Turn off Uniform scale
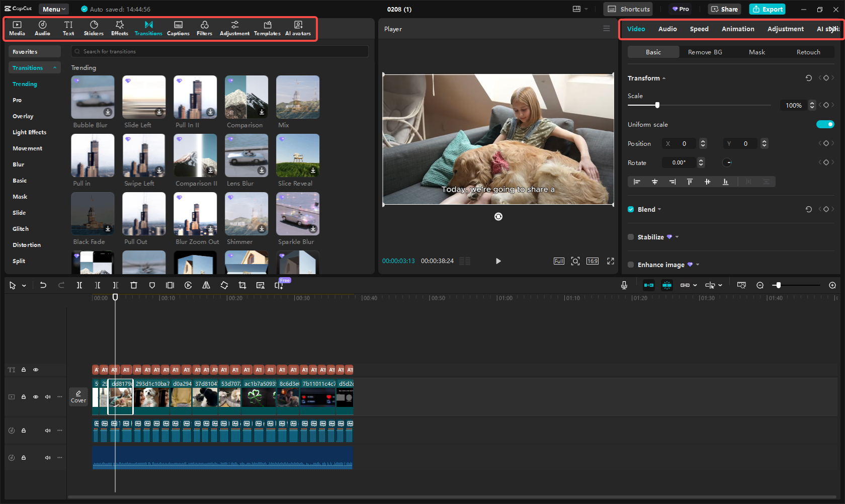Viewport: 845px width, 504px height. pyautogui.click(x=825, y=124)
